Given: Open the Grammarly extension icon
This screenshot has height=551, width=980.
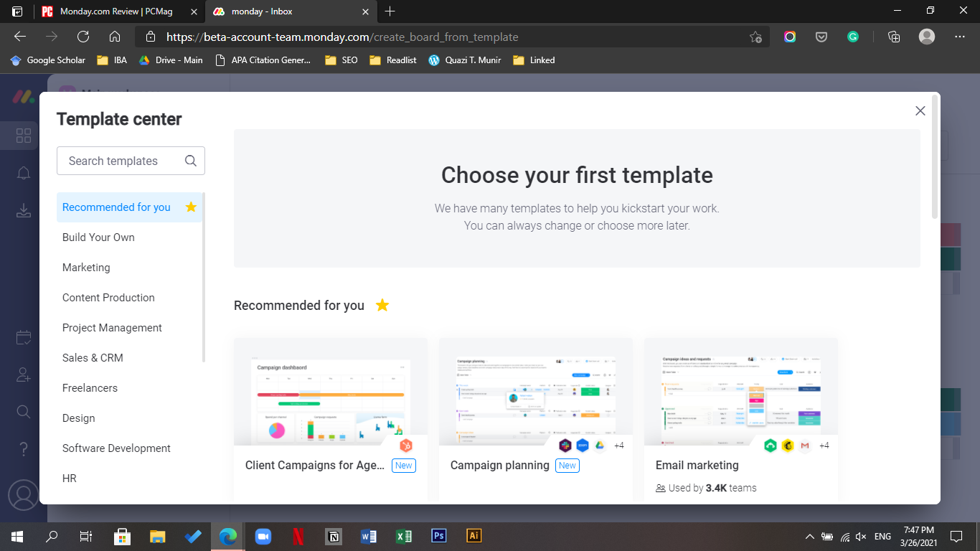Looking at the screenshot, I should point(853,37).
